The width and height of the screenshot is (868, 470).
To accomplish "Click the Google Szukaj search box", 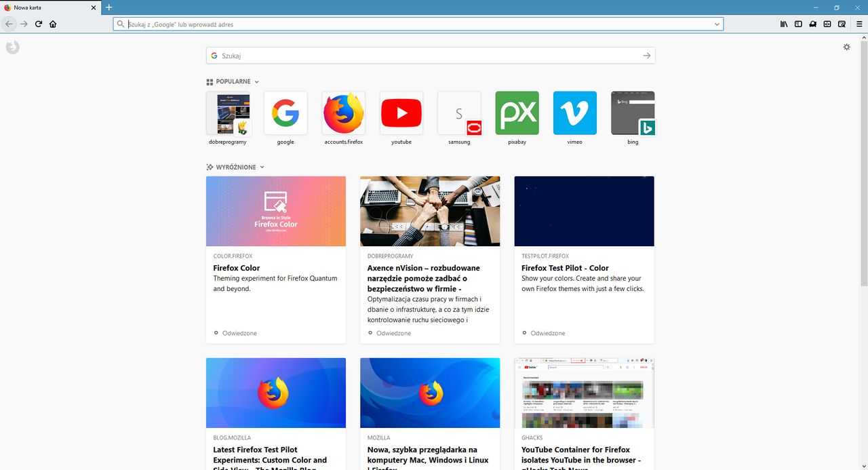I will tap(431, 56).
